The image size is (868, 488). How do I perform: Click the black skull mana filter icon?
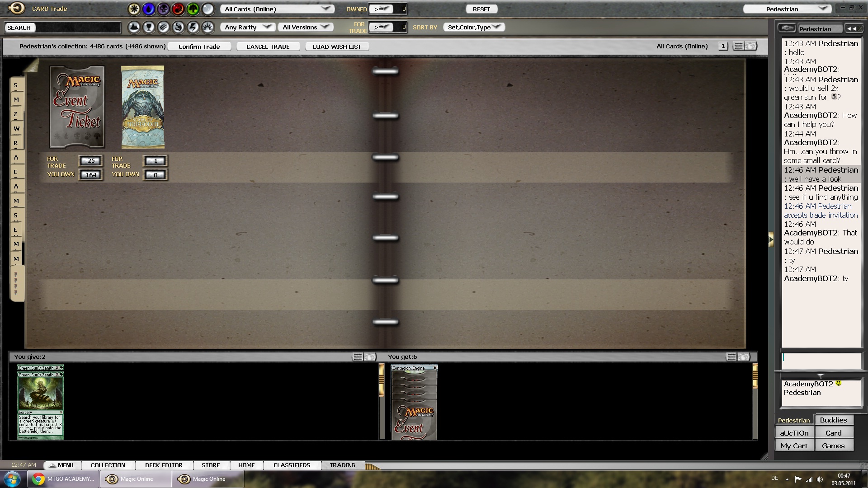click(163, 9)
